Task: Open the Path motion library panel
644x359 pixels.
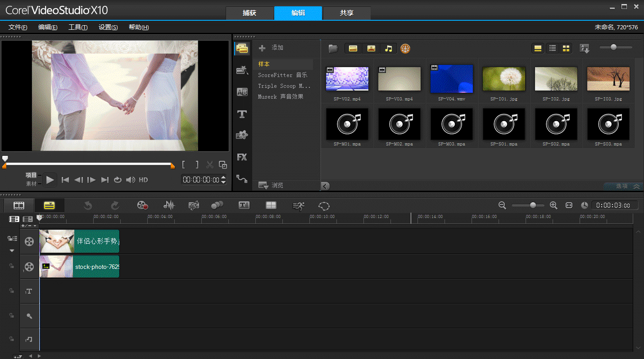Action: (x=242, y=179)
